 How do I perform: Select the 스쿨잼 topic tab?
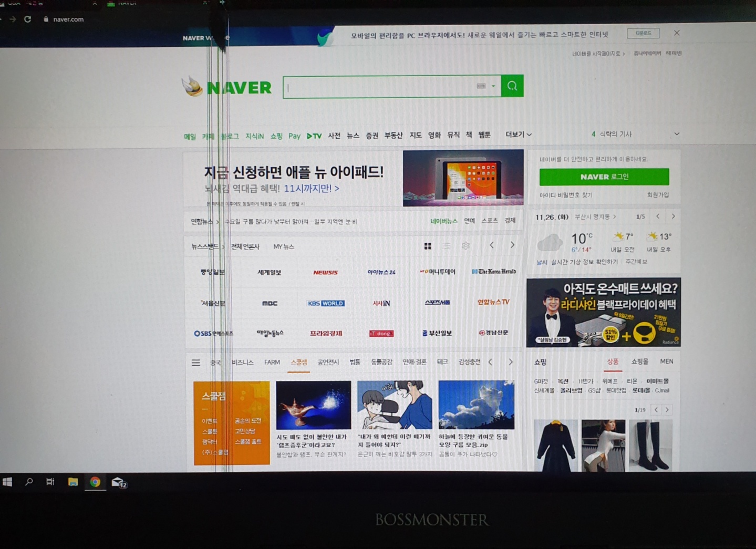coord(299,362)
